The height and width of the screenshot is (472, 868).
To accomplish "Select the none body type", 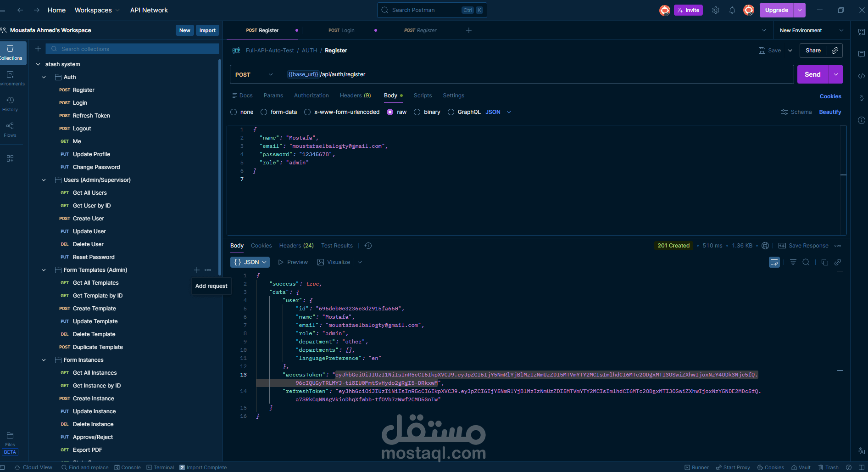I will coord(234,112).
